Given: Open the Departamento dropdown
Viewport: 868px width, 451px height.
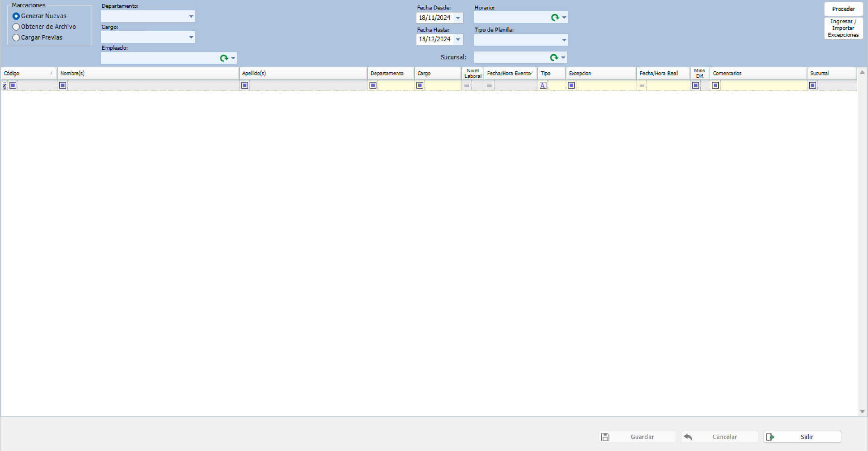Looking at the screenshot, I should [190, 16].
